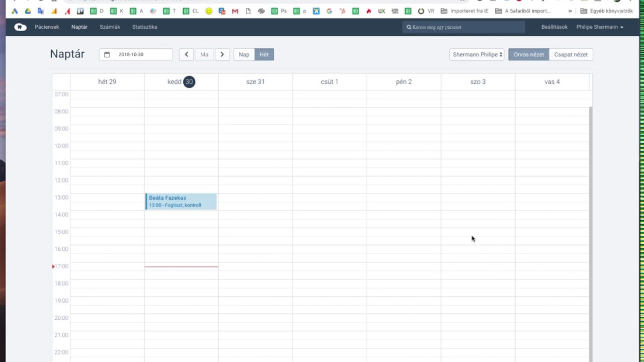Open the Squarespace bookmark icon
Viewport: 644px width, 362px height.
point(261,11)
